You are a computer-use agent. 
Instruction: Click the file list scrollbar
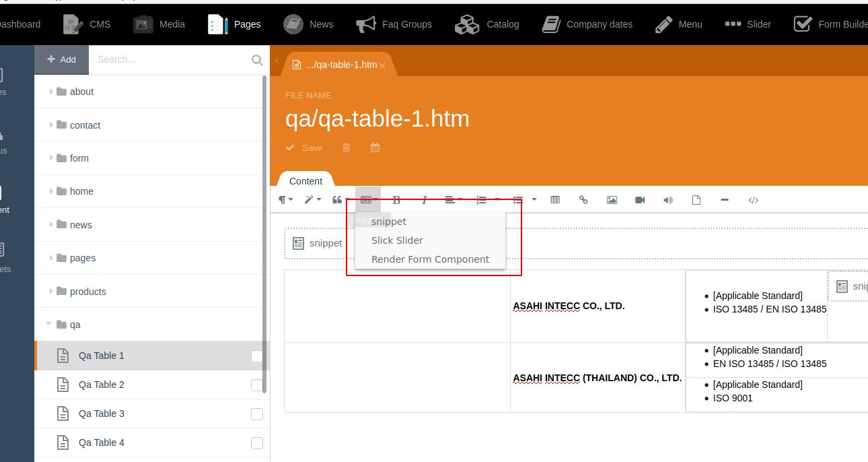[x=264, y=234]
